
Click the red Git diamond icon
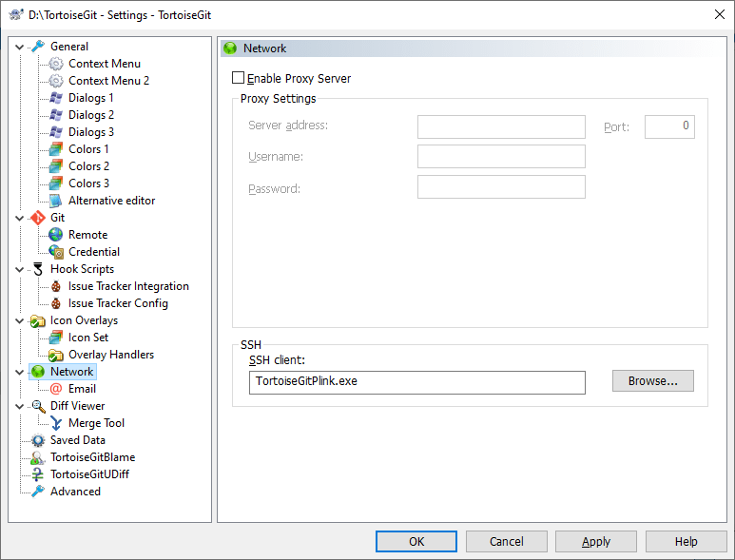38,218
